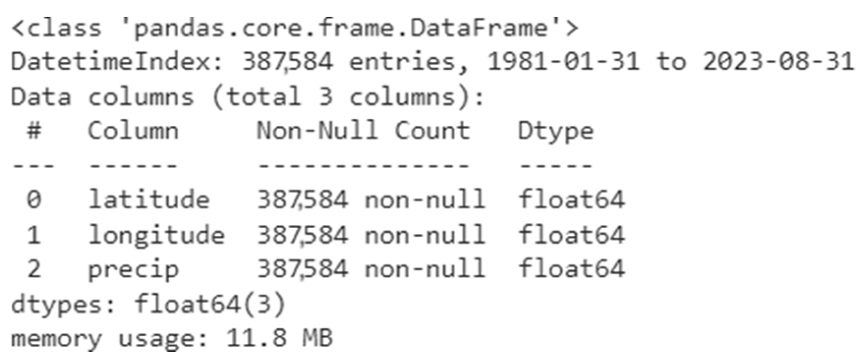Image resolution: width=868 pixels, height=360 pixels.
Task: Select the longitude column name
Action: [156, 235]
